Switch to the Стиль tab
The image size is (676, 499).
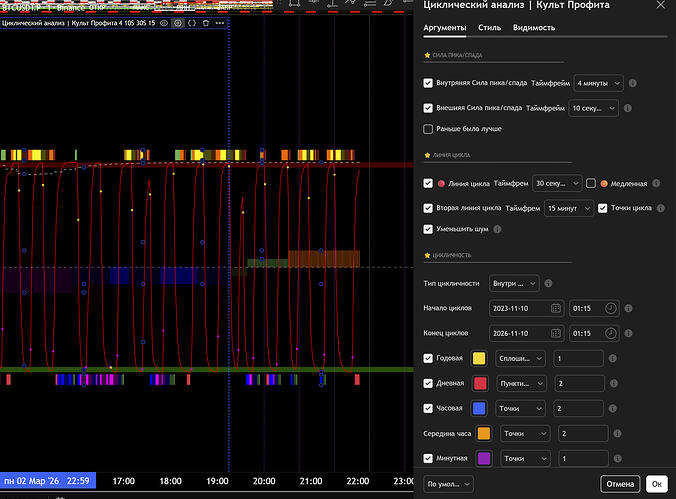[490, 28]
